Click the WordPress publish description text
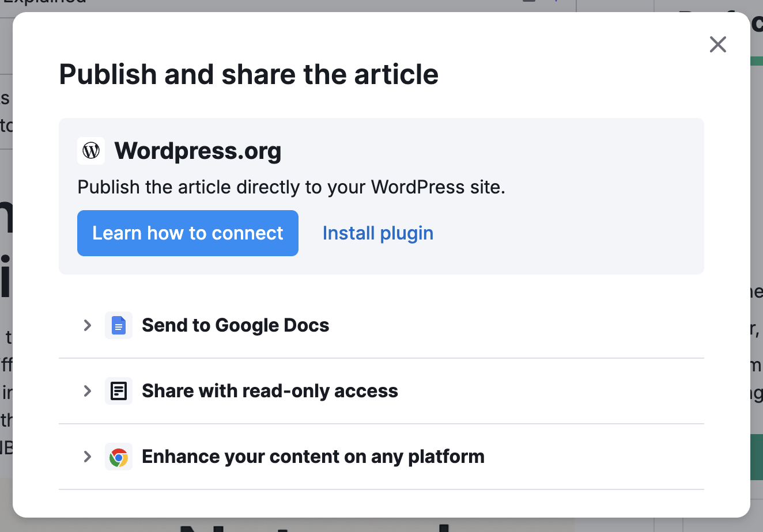This screenshot has width=763, height=532. point(291,187)
